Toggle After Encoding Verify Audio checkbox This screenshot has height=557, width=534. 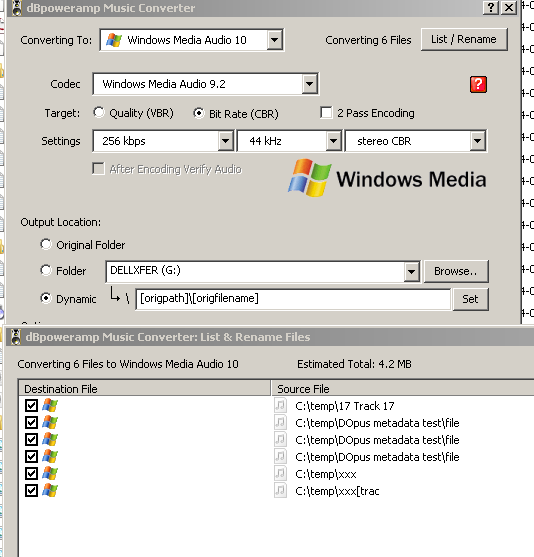[98, 169]
